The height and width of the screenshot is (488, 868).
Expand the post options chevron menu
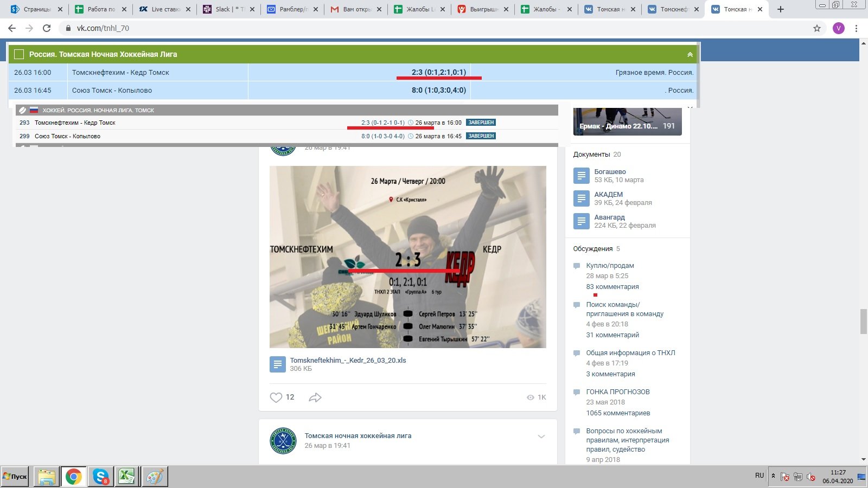541,436
